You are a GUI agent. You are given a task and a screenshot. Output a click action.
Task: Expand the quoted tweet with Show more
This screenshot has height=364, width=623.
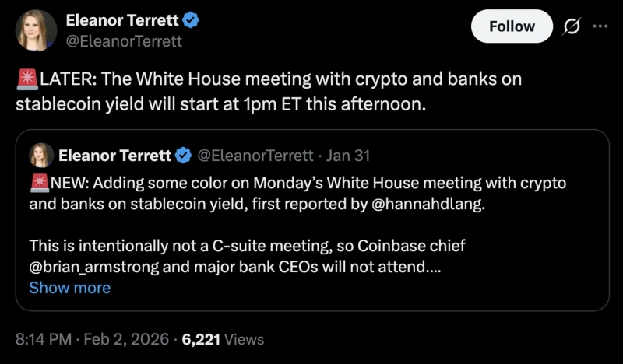click(x=69, y=288)
